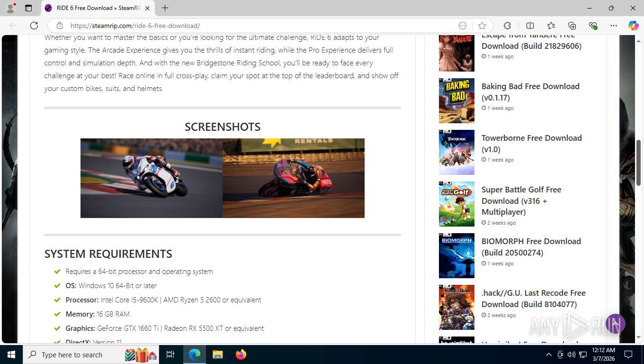Viewport: 644px width, 364px height.
Task: Click the Escape from Yandere cover thumbnail
Action: point(456,53)
